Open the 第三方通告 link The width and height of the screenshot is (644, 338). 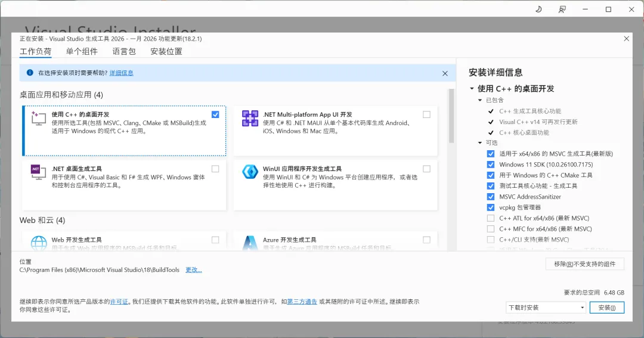[302, 302]
